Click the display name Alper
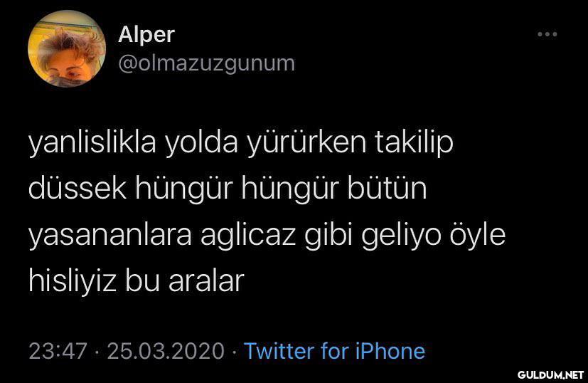This screenshot has width=588, height=383. [x=146, y=35]
